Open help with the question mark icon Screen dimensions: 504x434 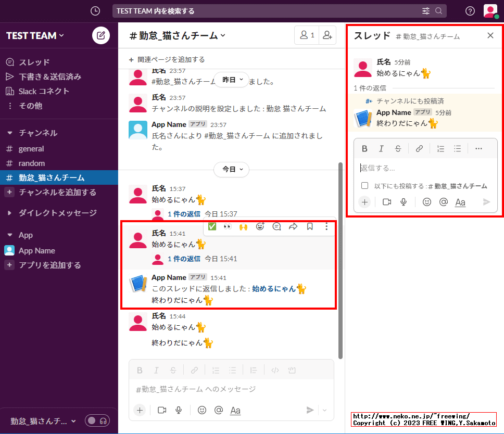point(470,11)
